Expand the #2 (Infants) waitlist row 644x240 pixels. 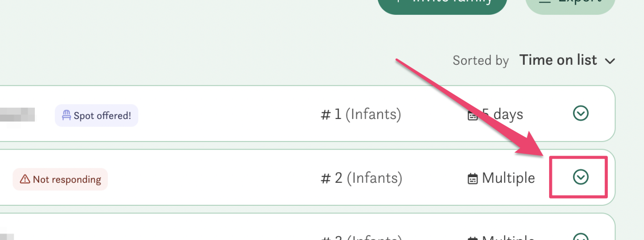click(581, 177)
